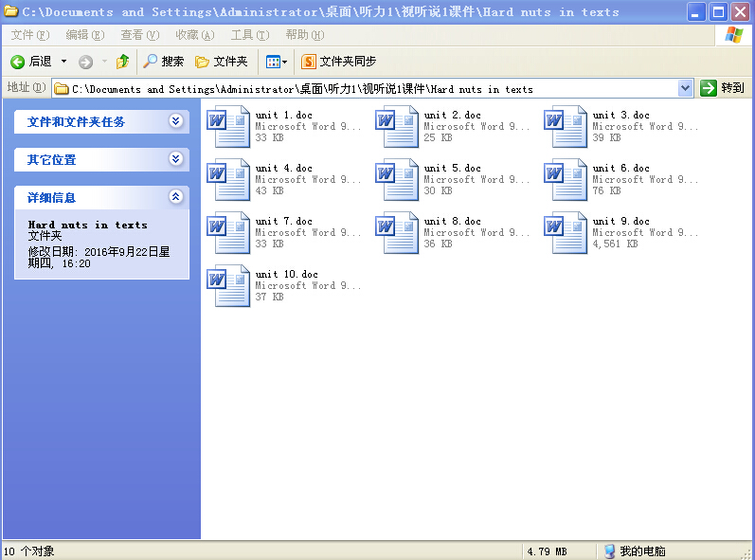Select the unit 10.doc file icon
Viewport: 755px width, 560px height.
coord(228,286)
